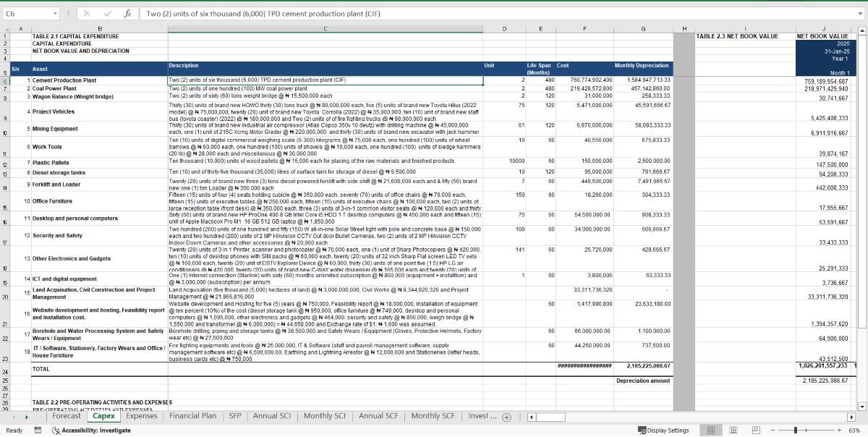868x437 pixels.
Task: Open the Monthly SCF sheet tab
Action: 435,416
